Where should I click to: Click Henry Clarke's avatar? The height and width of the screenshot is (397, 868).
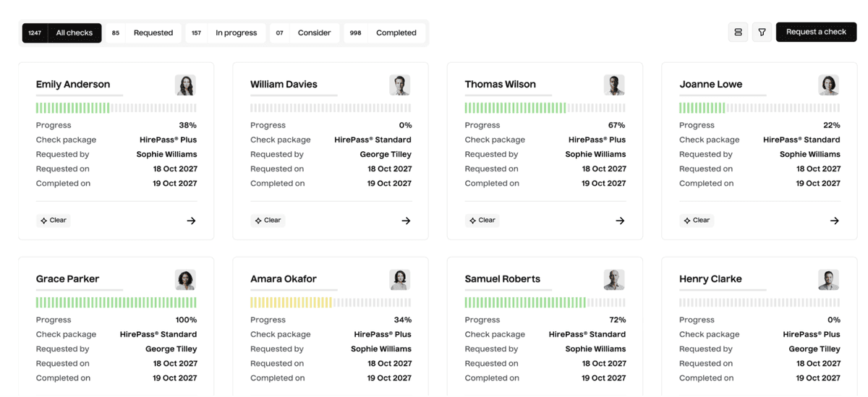829,280
